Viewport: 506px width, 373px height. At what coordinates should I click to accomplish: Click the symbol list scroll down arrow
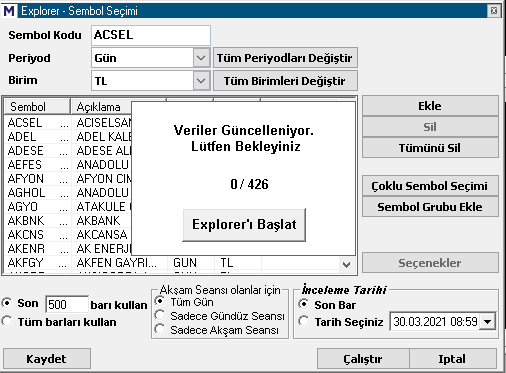[x=347, y=265]
